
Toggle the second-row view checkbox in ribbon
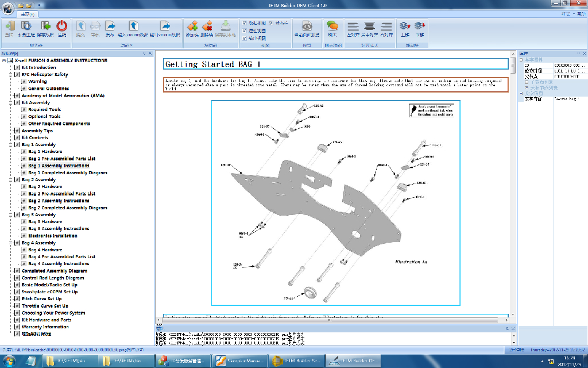click(x=245, y=30)
